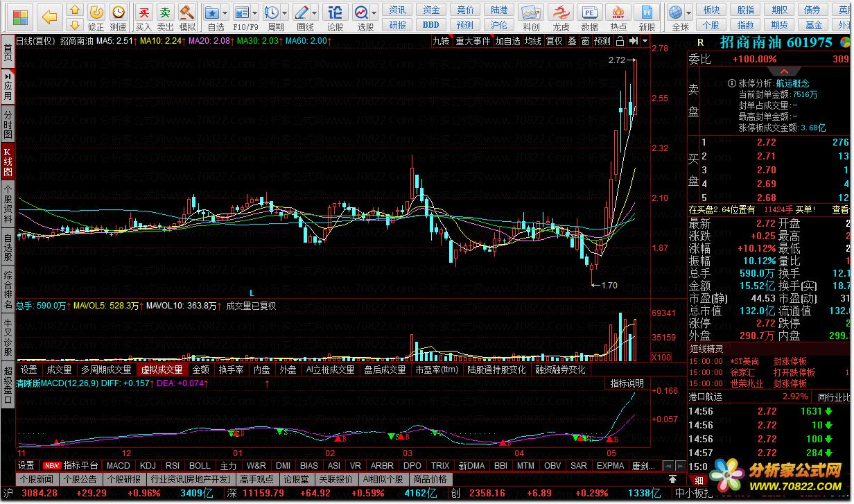Open the 新股 IPO icon

pos(647,17)
